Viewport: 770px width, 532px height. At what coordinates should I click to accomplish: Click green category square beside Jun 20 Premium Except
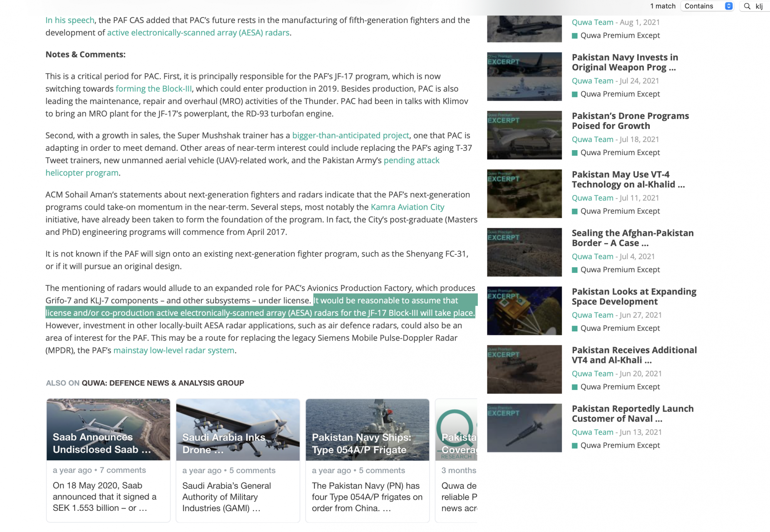pyautogui.click(x=574, y=387)
